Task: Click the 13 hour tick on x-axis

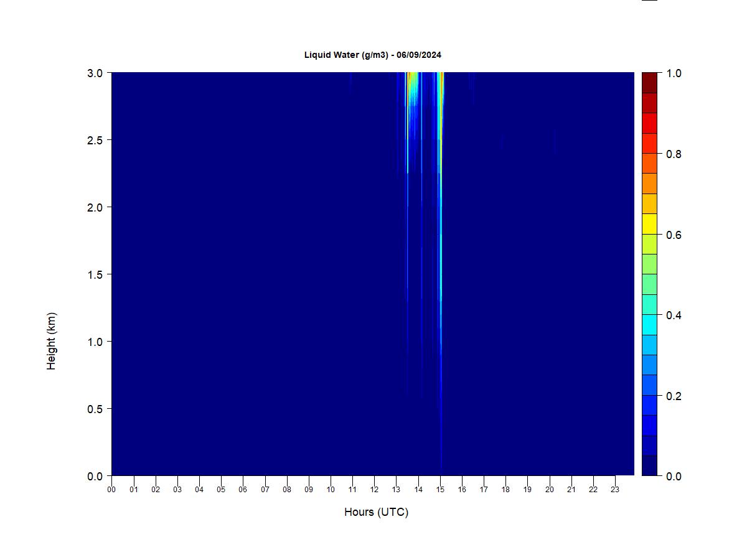Action: click(397, 490)
